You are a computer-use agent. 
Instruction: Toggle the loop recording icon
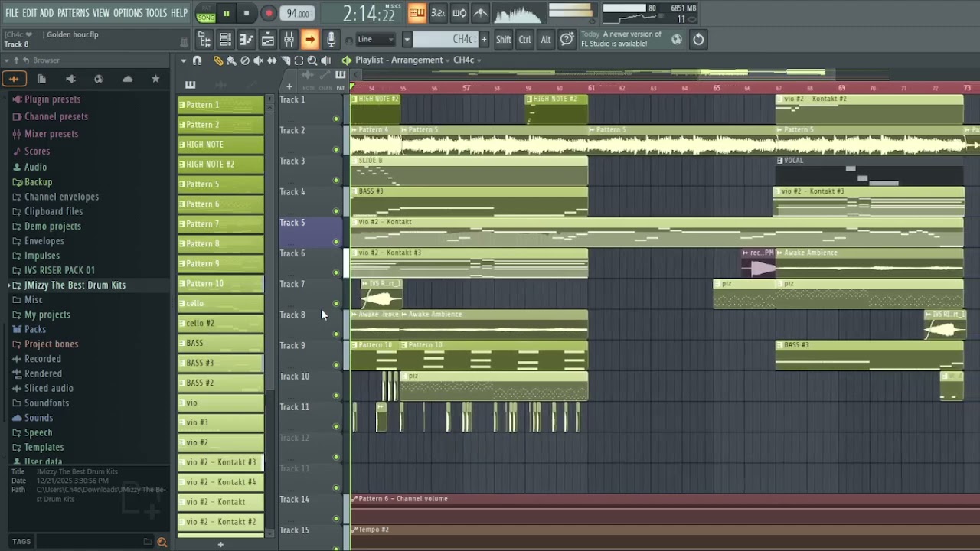click(x=459, y=13)
